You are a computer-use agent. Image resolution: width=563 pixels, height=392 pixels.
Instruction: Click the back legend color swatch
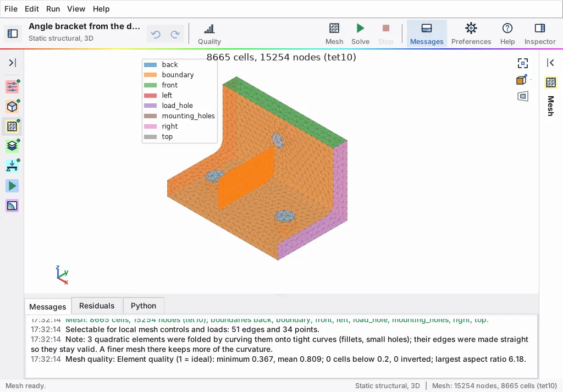pyautogui.click(x=151, y=65)
